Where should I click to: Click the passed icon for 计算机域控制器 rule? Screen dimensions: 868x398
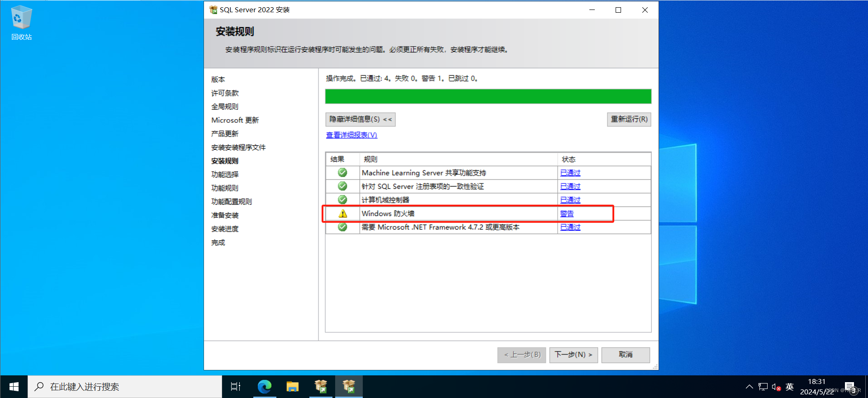(x=342, y=200)
